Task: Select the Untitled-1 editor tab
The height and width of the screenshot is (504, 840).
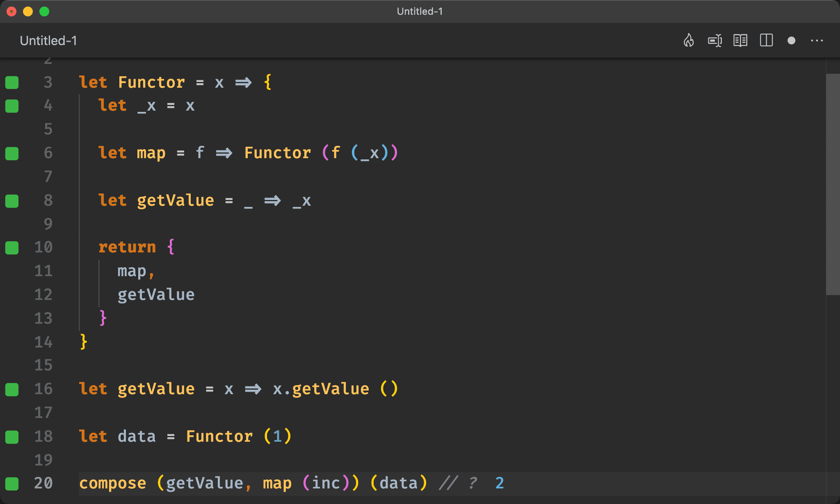Action: pos(48,41)
